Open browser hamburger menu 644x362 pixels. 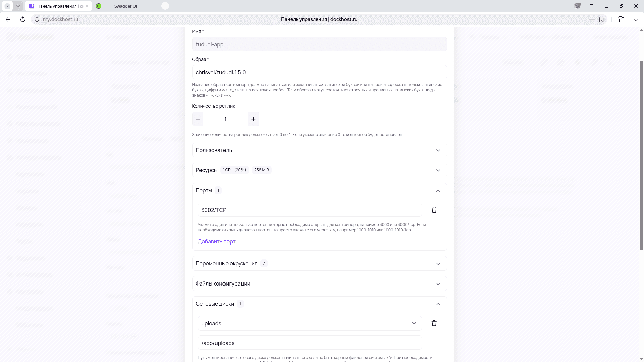[x=592, y=6]
